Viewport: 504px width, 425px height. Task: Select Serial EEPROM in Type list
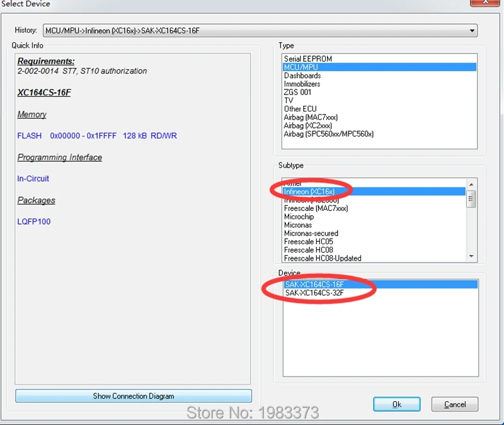coord(379,59)
